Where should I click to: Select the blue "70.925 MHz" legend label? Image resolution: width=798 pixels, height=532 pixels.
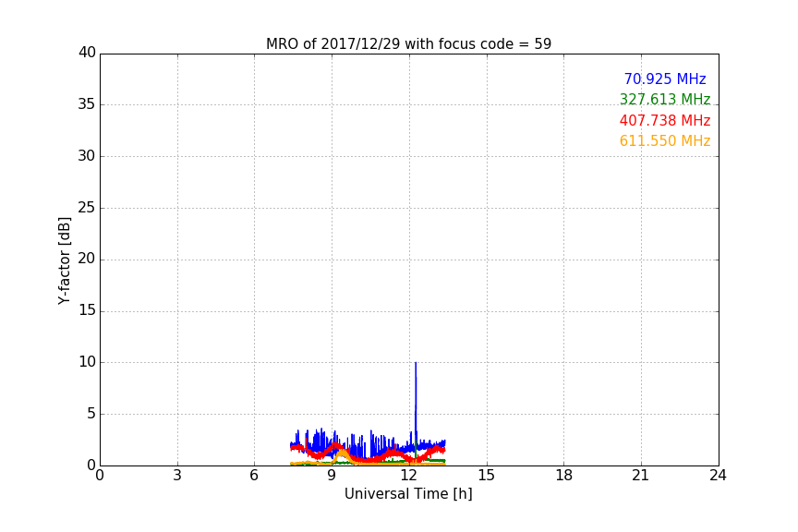[665, 79]
